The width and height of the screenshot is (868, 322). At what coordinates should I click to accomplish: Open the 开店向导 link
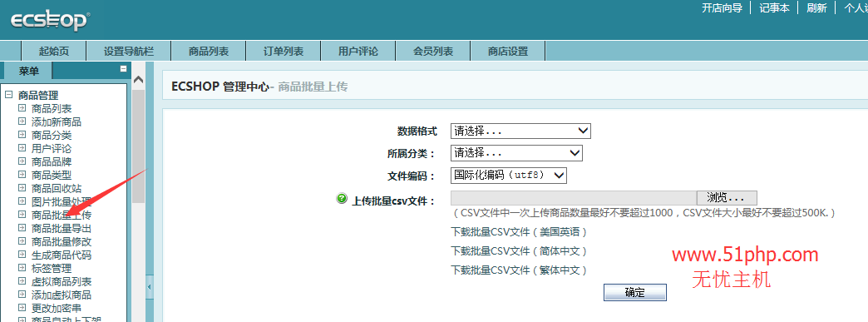[722, 7]
